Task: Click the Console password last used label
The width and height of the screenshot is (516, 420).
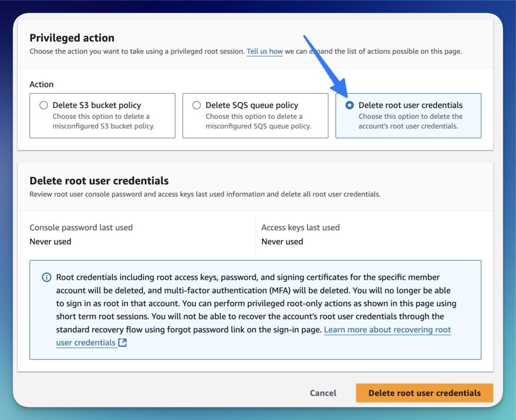Action: click(x=81, y=227)
